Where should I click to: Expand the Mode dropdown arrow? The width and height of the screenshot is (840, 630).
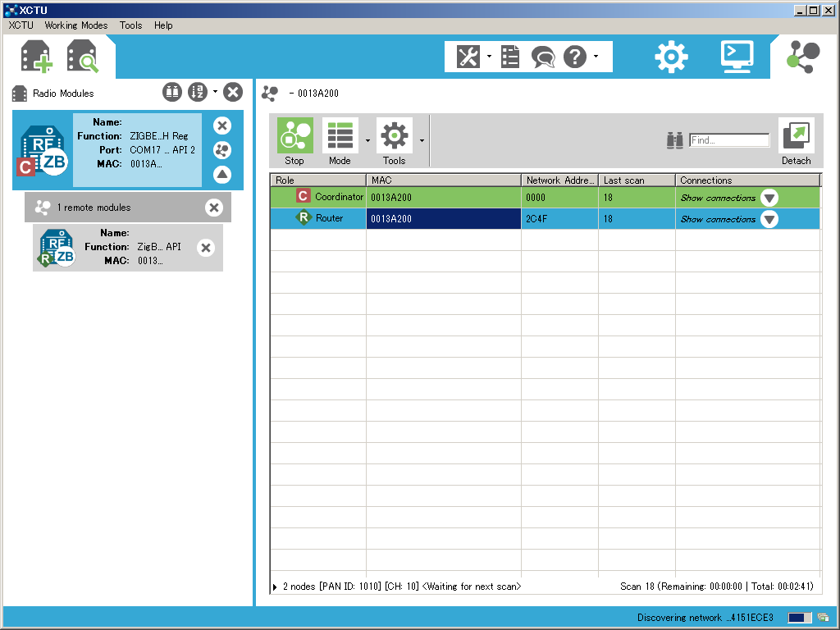point(367,141)
